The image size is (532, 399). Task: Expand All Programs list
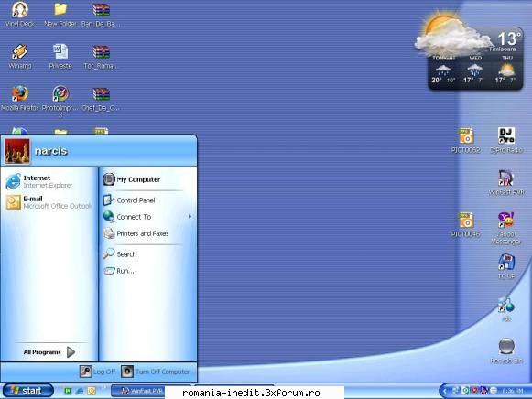tap(49, 352)
